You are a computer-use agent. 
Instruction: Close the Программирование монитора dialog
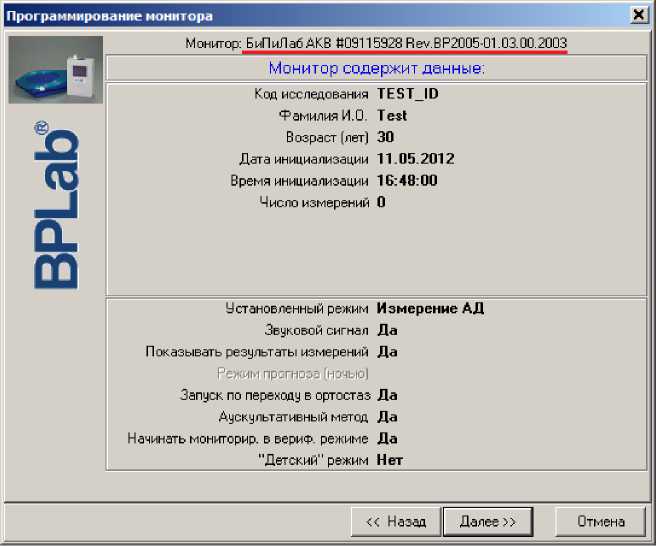[x=638, y=14]
